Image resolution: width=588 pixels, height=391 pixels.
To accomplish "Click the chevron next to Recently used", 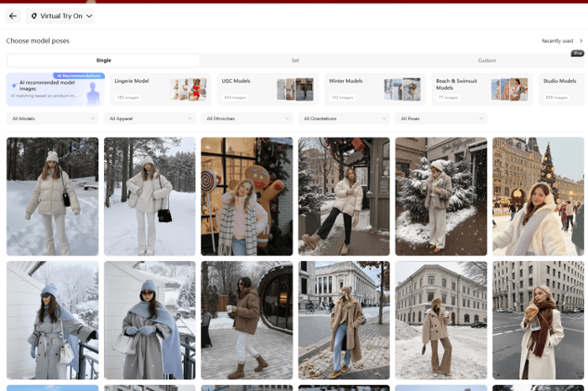I will coord(581,40).
